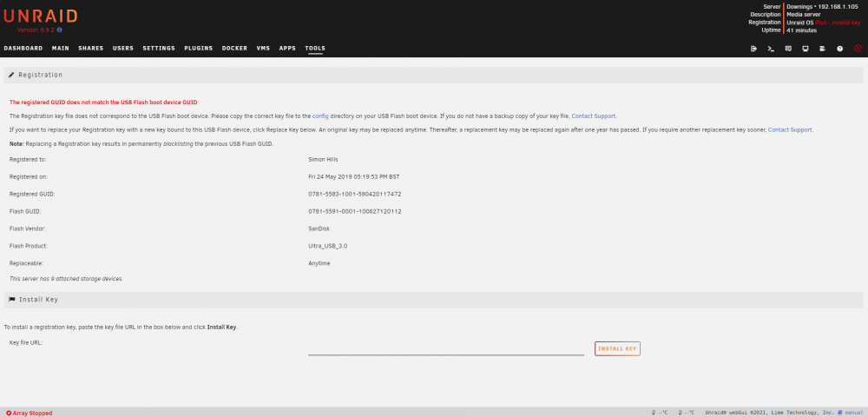Navigate to Users
The width and height of the screenshot is (868, 417).
123,48
